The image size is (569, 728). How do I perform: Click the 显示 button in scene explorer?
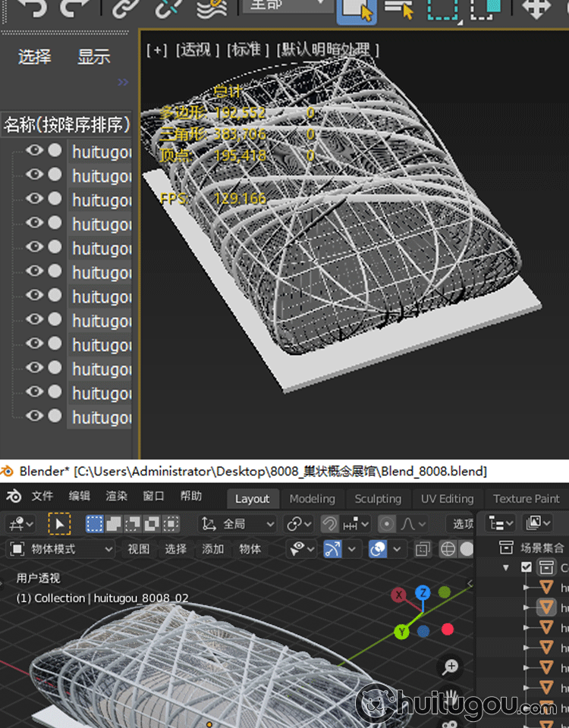[x=94, y=57]
